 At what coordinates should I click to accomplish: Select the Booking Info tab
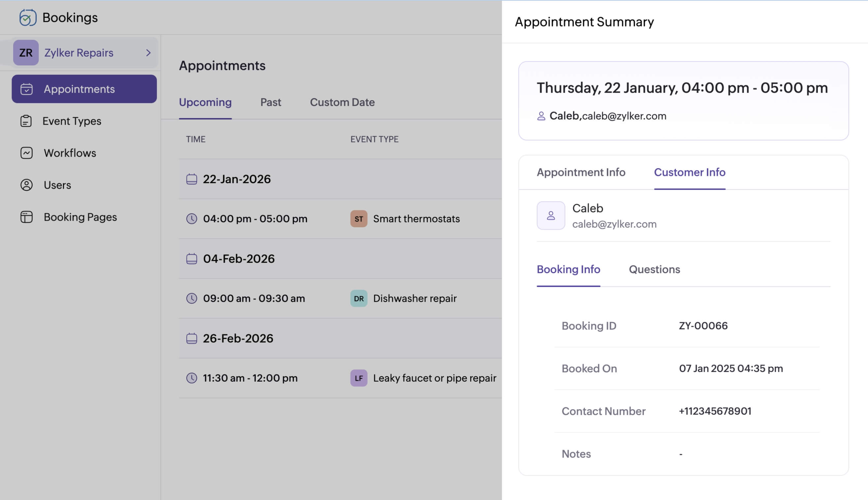pyautogui.click(x=568, y=269)
